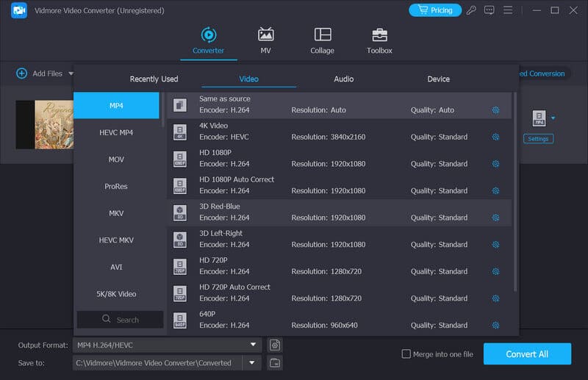
Task: Open the Toolbox tab icon
Action: 379,35
